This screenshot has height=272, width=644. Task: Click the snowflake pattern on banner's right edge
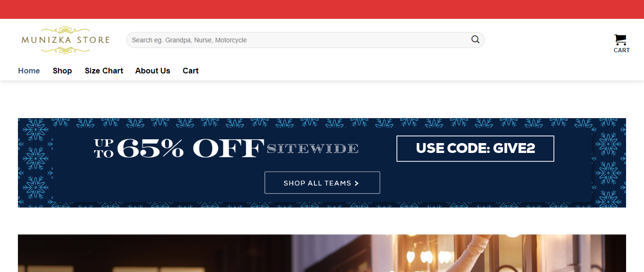[x=609, y=163]
